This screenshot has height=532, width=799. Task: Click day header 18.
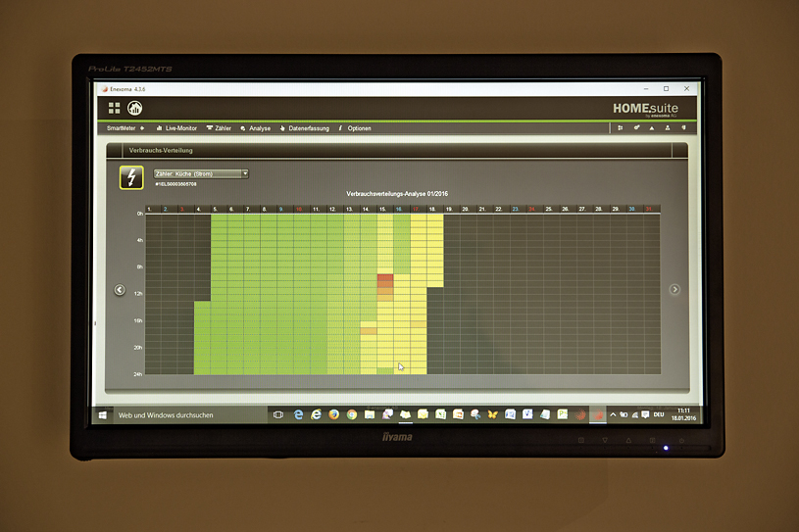click(432, 210)
